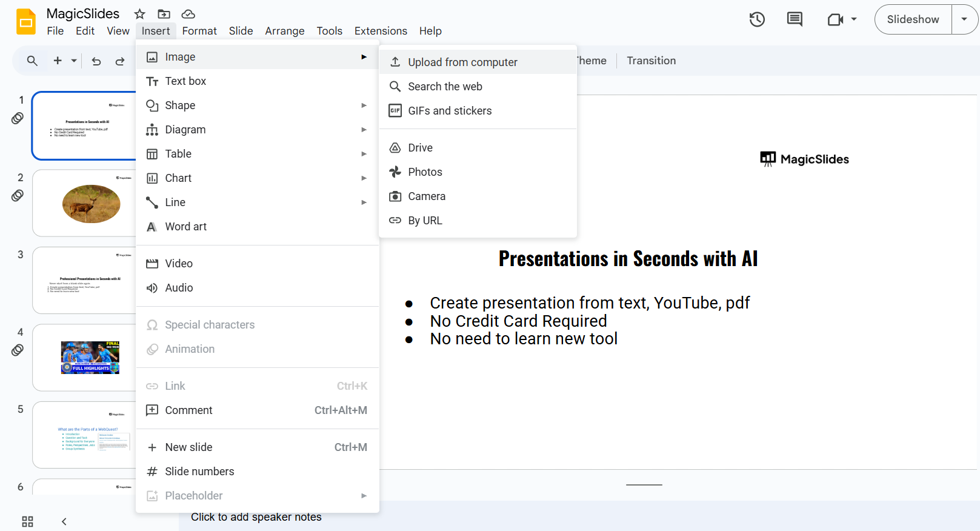Click the MagicSlides logo on the slide
Screen dimensions: 980x531
804,159
